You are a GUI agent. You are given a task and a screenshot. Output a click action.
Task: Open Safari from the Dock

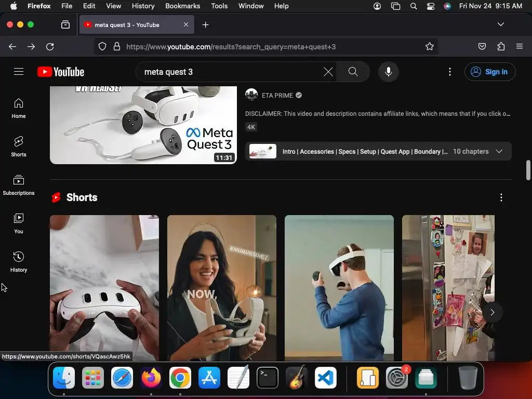(x=122, y=378)
